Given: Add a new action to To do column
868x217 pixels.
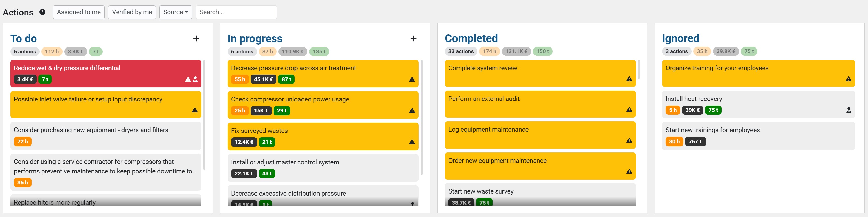Looking at the screenshot, I should click(x=196, y=39).
